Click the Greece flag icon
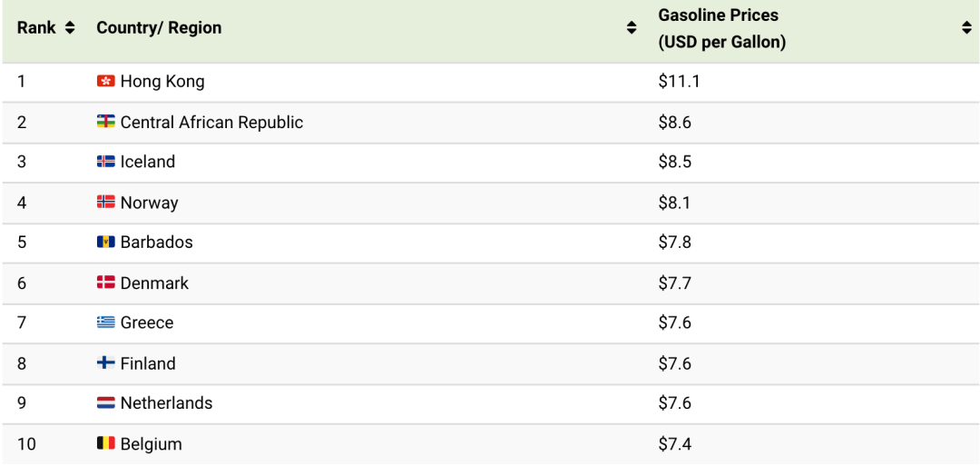Image resolution: width=980 pixels, height=466 pixels. click(x=105, y=322)
